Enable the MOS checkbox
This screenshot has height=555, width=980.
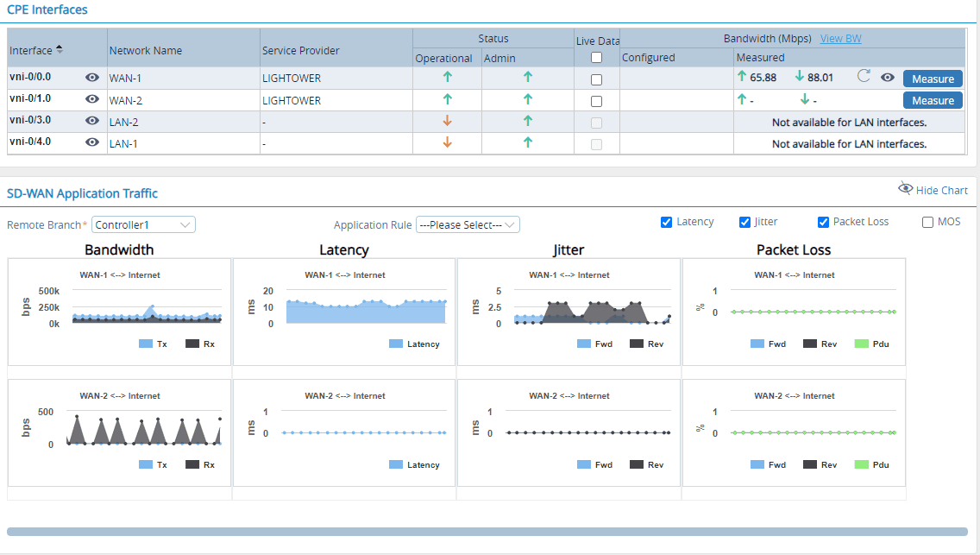tap(927, 222)
